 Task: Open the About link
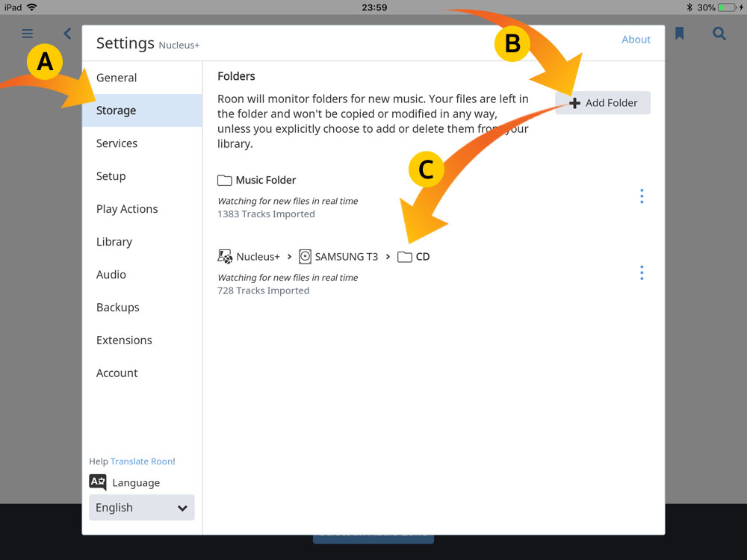[x=636, y=40]
